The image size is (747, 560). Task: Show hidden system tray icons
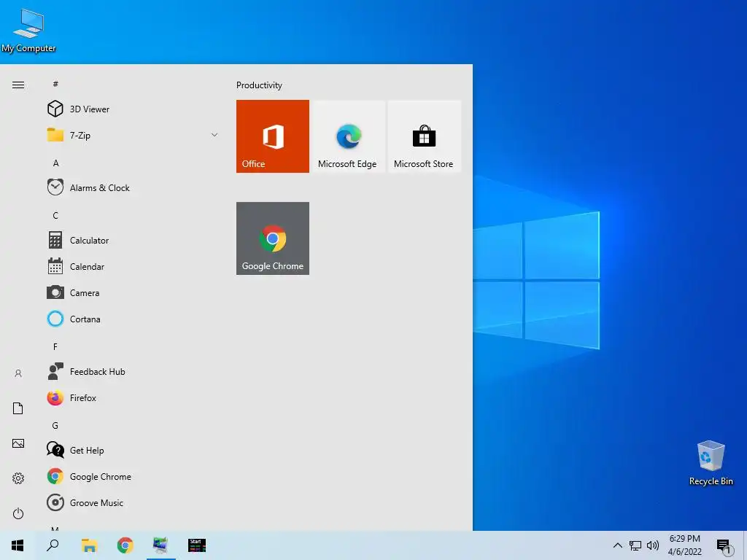point(617,545)
